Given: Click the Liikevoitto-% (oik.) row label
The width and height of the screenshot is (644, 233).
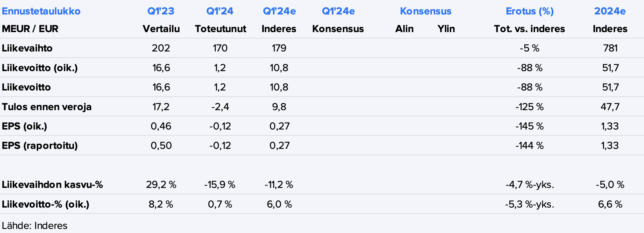Looking at the screenshot, I should pyautogui.click(x=45, y=204).
